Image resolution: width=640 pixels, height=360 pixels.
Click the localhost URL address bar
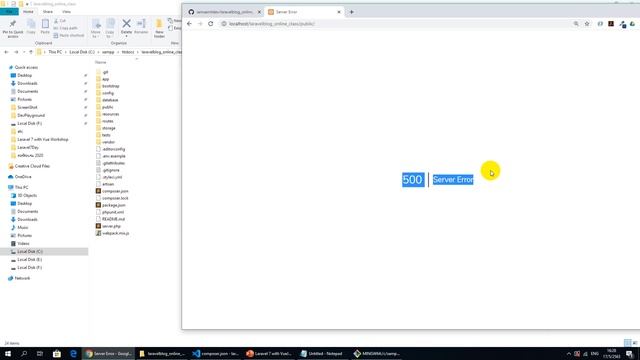point(396,24)
